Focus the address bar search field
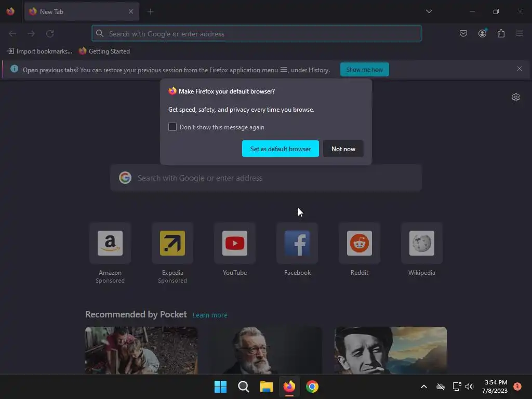532x399 pixels. pos(257,34)
